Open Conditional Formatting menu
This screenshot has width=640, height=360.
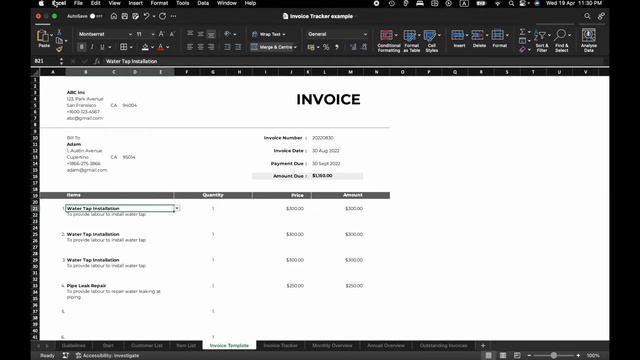point(389,41)
